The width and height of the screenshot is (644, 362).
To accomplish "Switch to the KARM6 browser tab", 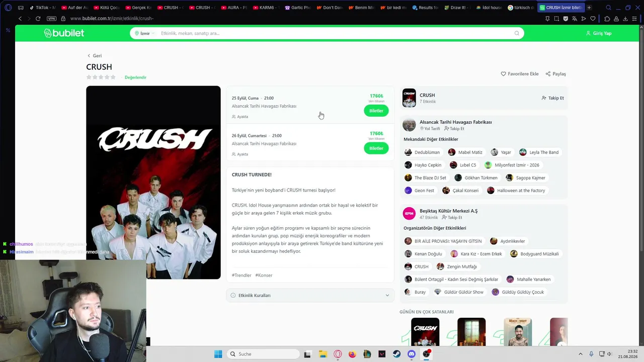I will coord(266,8).
